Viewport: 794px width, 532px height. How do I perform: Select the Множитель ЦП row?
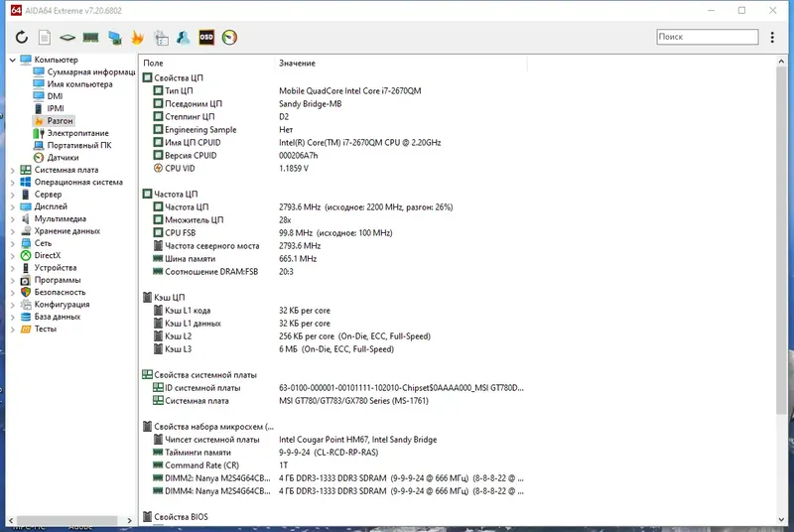click(332, 219)
